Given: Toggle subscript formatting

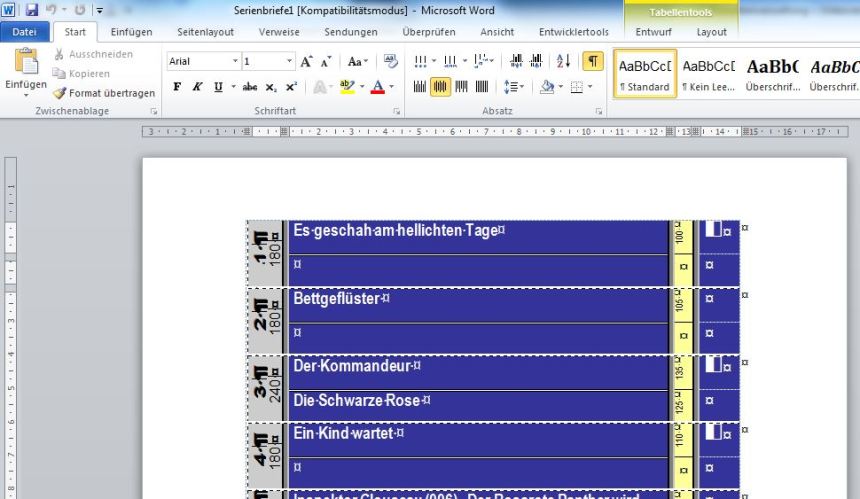Looking at the screenshot, I should tap(270, 87).
